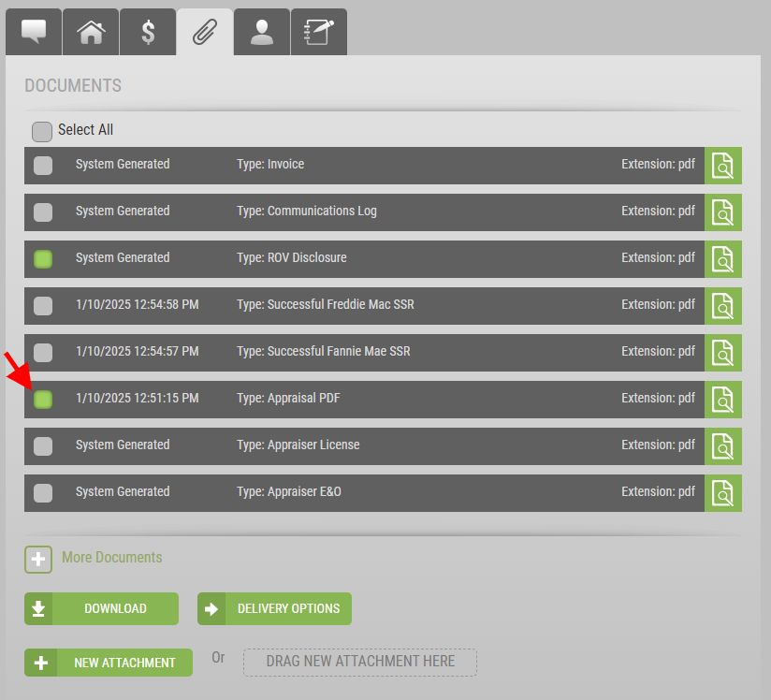Open the speech bubble messages tab

(34, 32)
